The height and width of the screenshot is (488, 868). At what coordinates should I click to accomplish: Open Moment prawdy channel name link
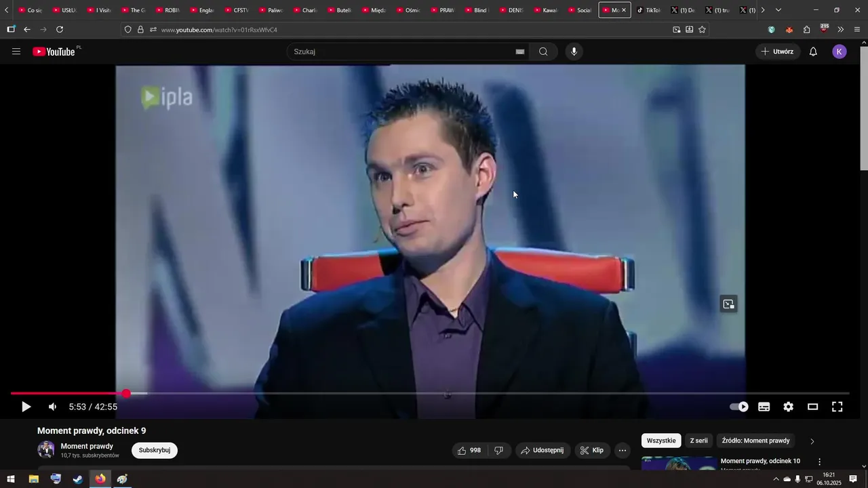click(x=87, y=446)
